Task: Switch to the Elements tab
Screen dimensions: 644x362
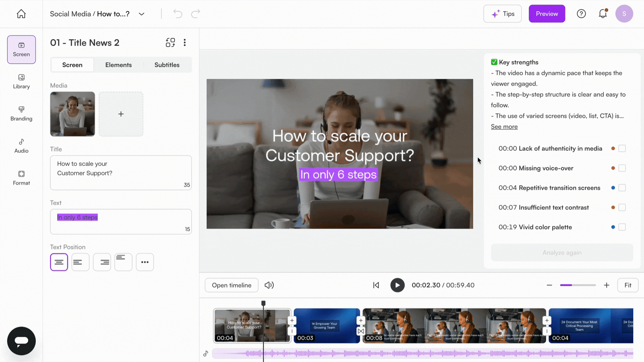Action: pos(118,65)
